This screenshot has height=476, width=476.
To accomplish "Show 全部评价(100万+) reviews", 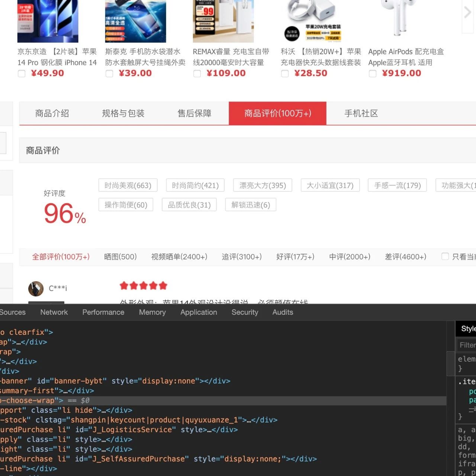I will click(x=61, y=257).
